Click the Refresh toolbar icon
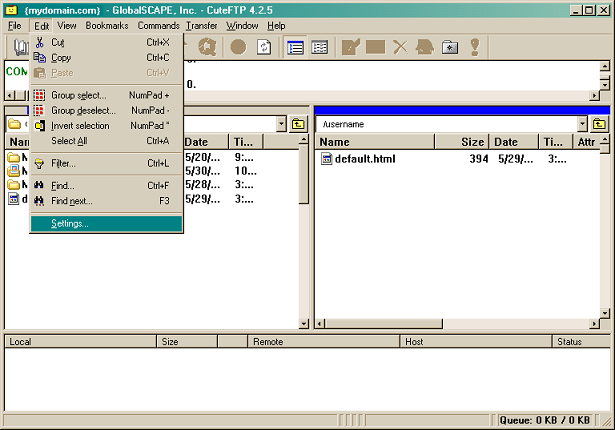Viewport: 615px width, 430px height. click(x=264, y=47)
